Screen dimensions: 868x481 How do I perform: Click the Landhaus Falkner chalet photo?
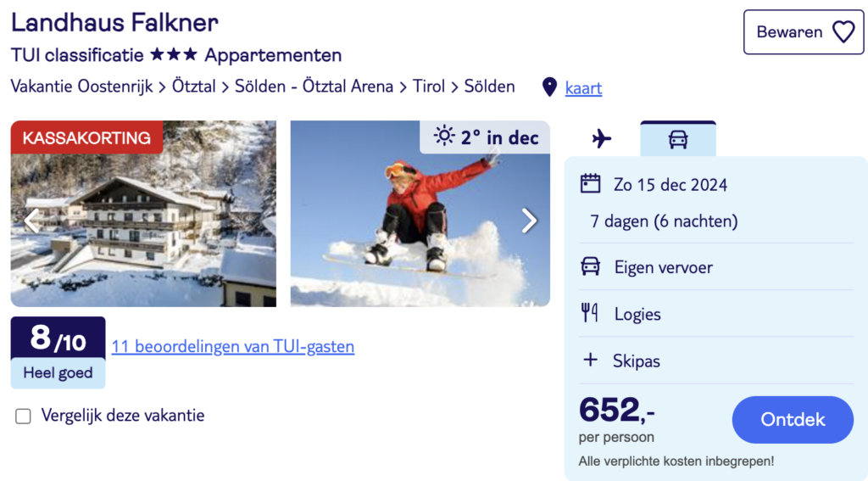(x=144, y=229)
